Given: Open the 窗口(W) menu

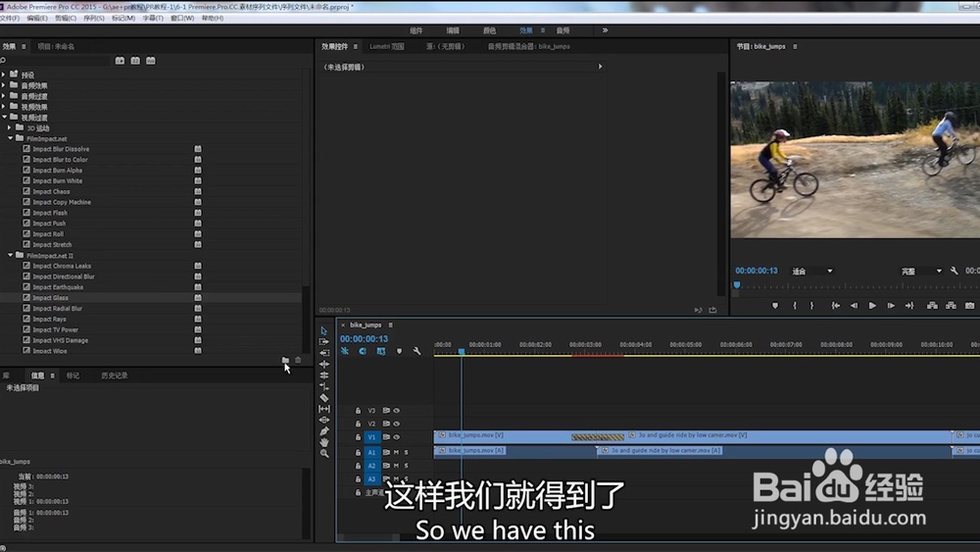Looking at the screenshot, I should 182,18.
